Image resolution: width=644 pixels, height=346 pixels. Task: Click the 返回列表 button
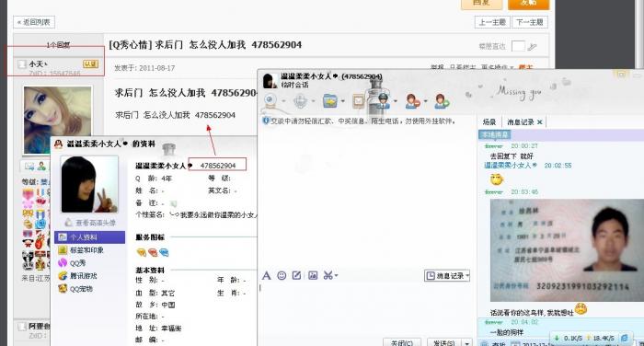click(35, 22)
